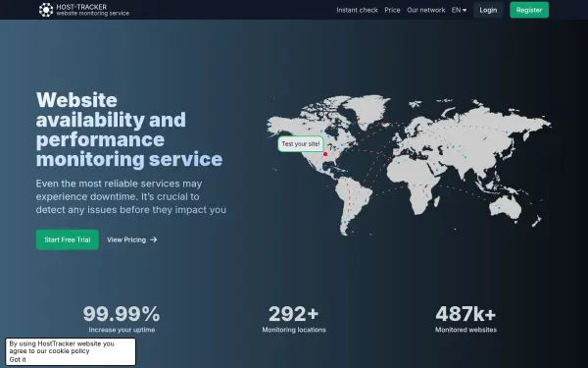This screenshot has width=588, height=368.
Task: Click the HOST-TRACKER brand name
Action: [x=81, y=7]
